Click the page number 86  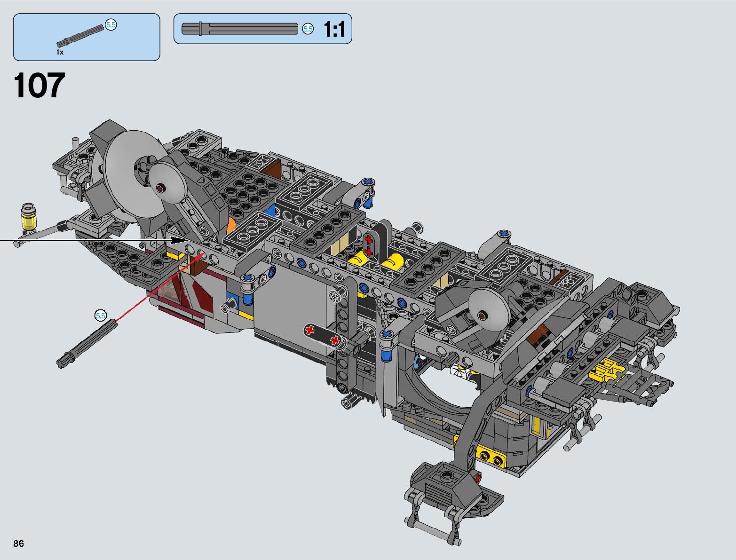pos(19,544)
